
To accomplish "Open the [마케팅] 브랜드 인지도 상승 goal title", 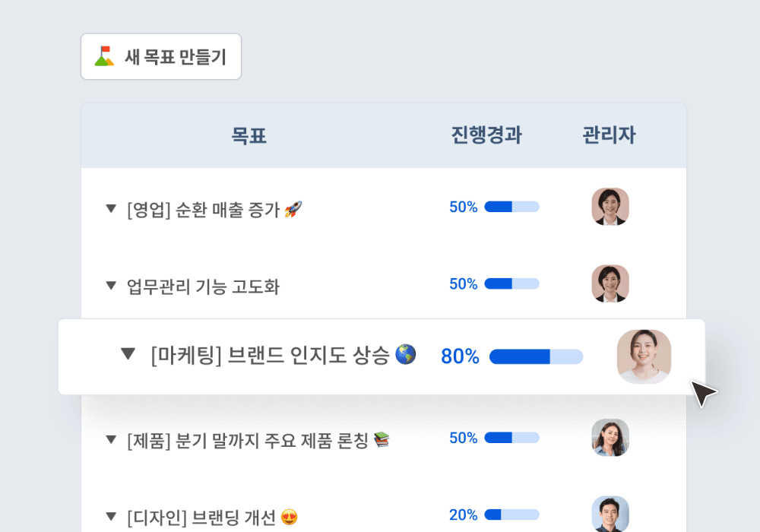I will pyautogui.click(x=270, y=355).
